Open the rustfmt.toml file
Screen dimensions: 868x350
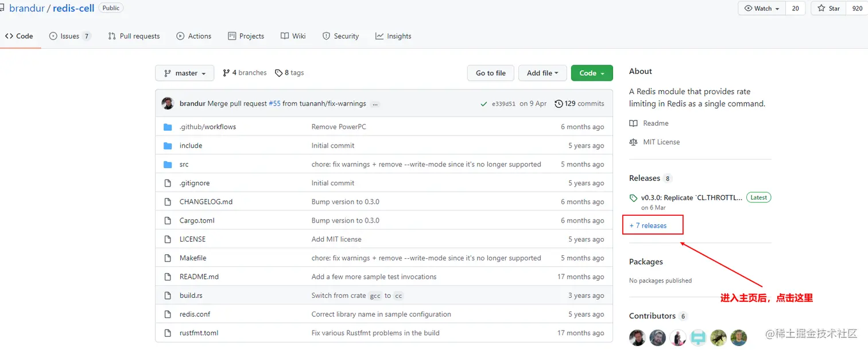[199, 333]
